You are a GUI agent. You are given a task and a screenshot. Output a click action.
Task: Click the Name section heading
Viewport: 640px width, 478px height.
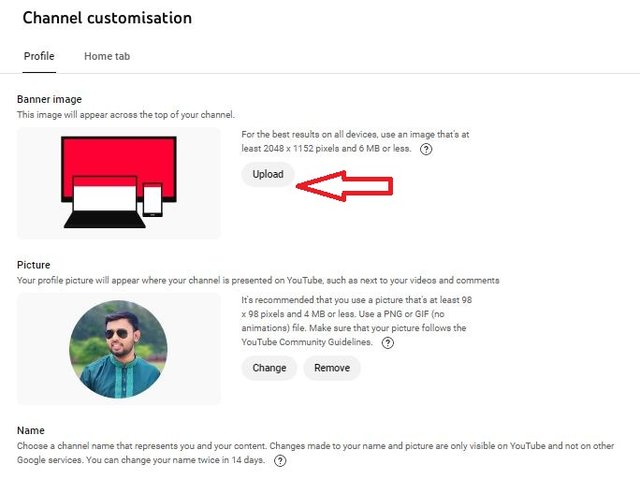click(x=31, y=430)
